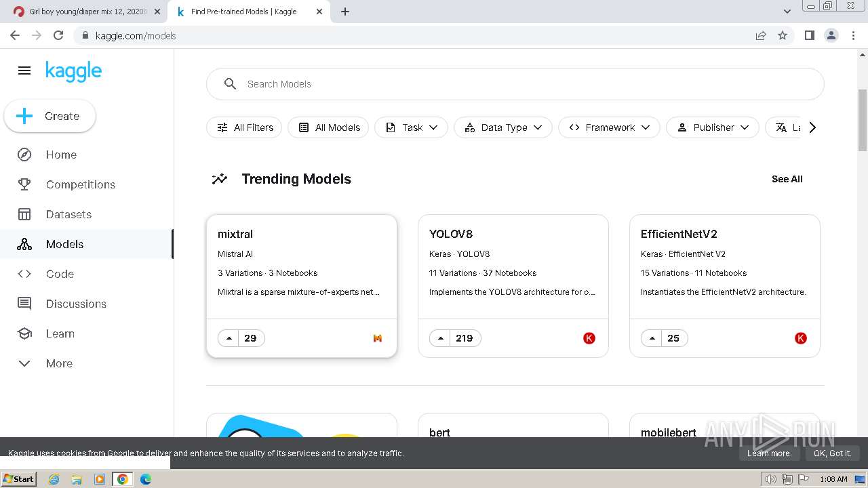Click the EfficientNetV2 vote count 25
The height and width of the screenshot is (488, 868).
tap(673, 338)
